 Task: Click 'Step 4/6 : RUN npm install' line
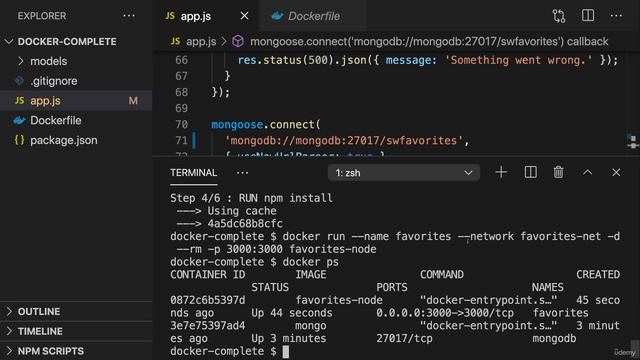tap(251, 198)
